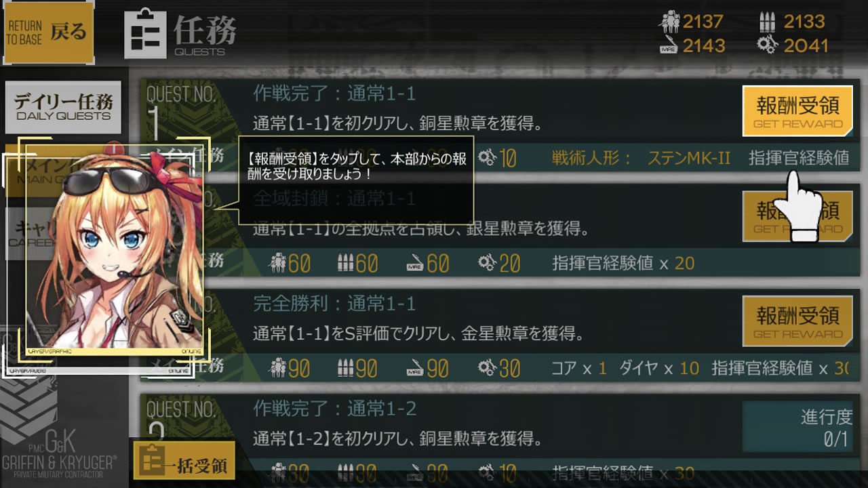Image resolution: width=868 pixels, height=488 pixels.
Task: Click the 進行度 0/1 progress box
Action: (797, 427)
